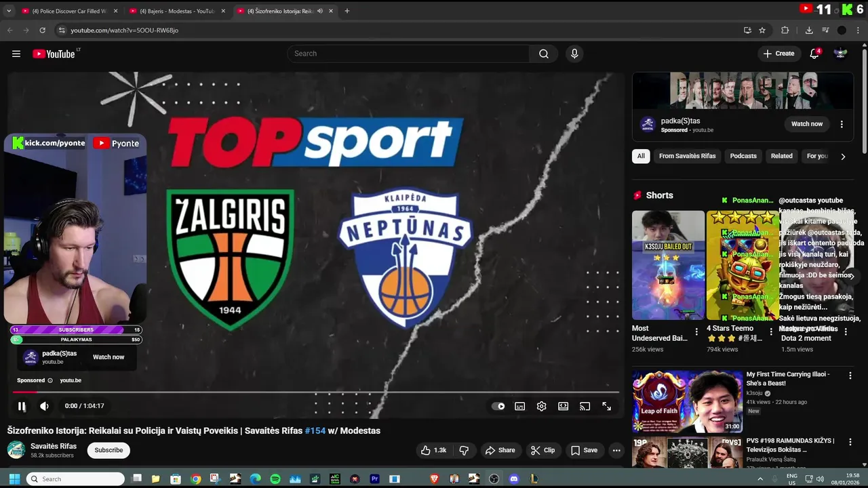The width and height of the screenshot is (868, 488).
Task: Click the address bar URL
Action: coord(125,30)
